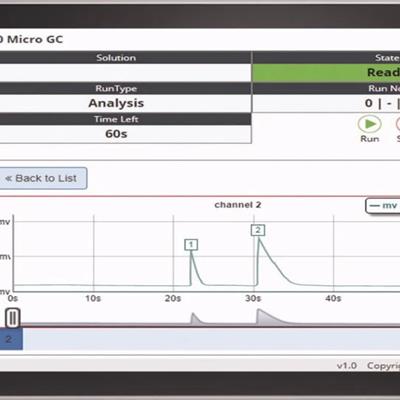Click the Micro GC header title
400x400 pixels.
(x=31, y=39)
